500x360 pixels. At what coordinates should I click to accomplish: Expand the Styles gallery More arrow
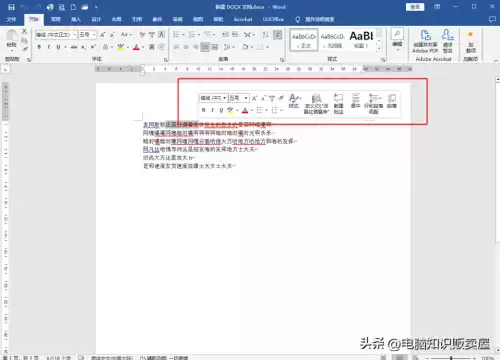[x=379, y=49]
